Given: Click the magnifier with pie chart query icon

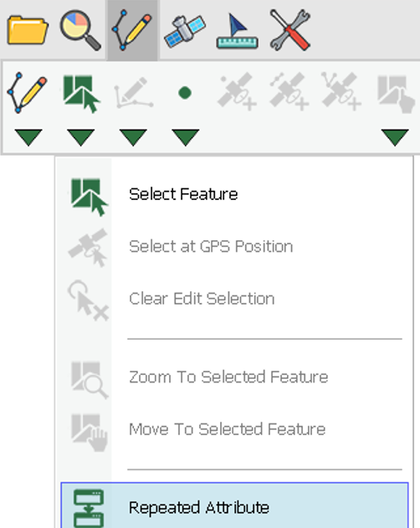Looking at the screenshot, I should [80, 30].
